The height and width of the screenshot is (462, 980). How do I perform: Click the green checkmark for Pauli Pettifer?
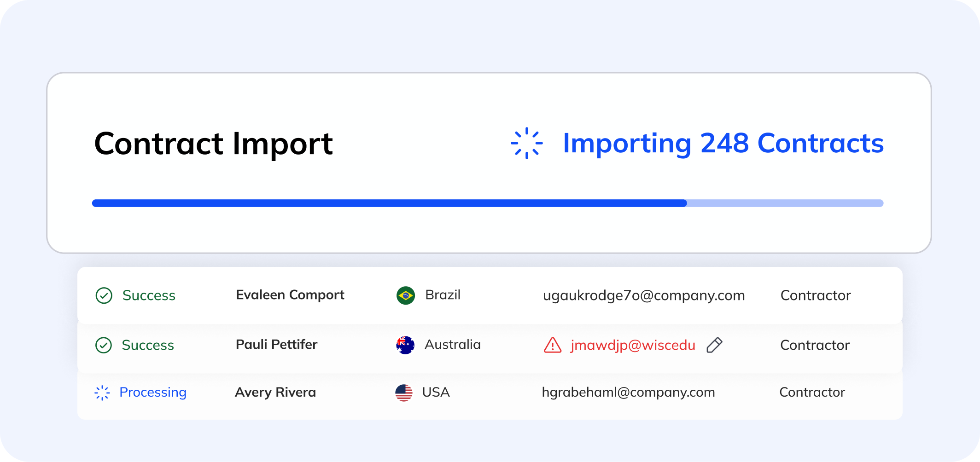coord(104,345)
